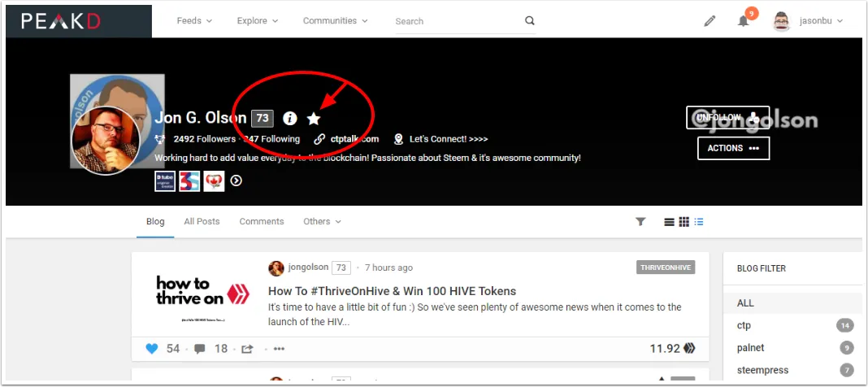
Task: Open the Explore dropdown menu
Action: (x=258, y=20)
